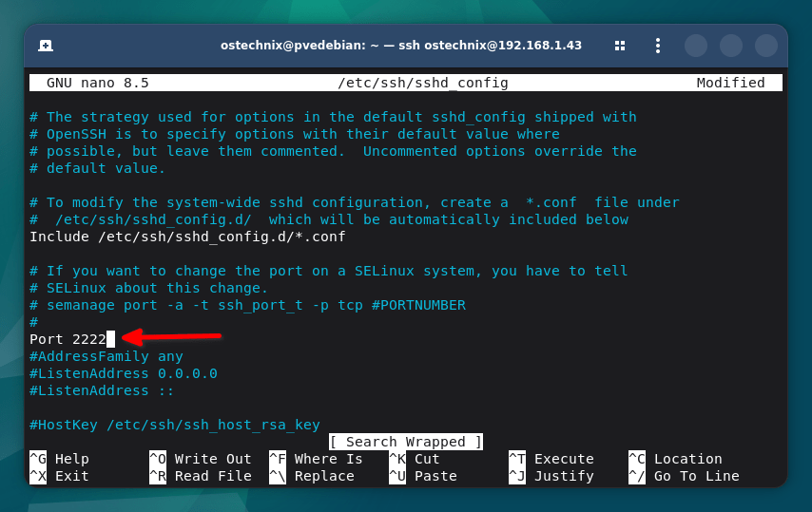Select the ^C Location shortcut
The image size is (812, 512).
(675, 459)
